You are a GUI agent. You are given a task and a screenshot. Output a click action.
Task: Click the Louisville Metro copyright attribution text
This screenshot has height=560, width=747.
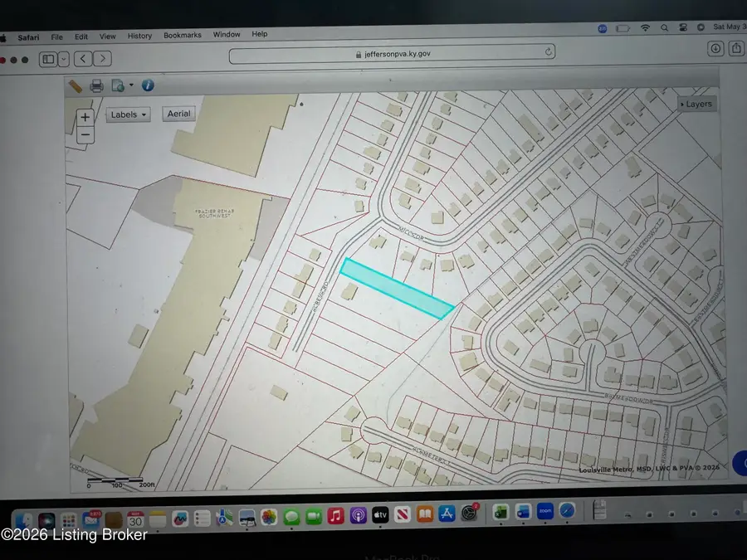(x=649, y=469)
